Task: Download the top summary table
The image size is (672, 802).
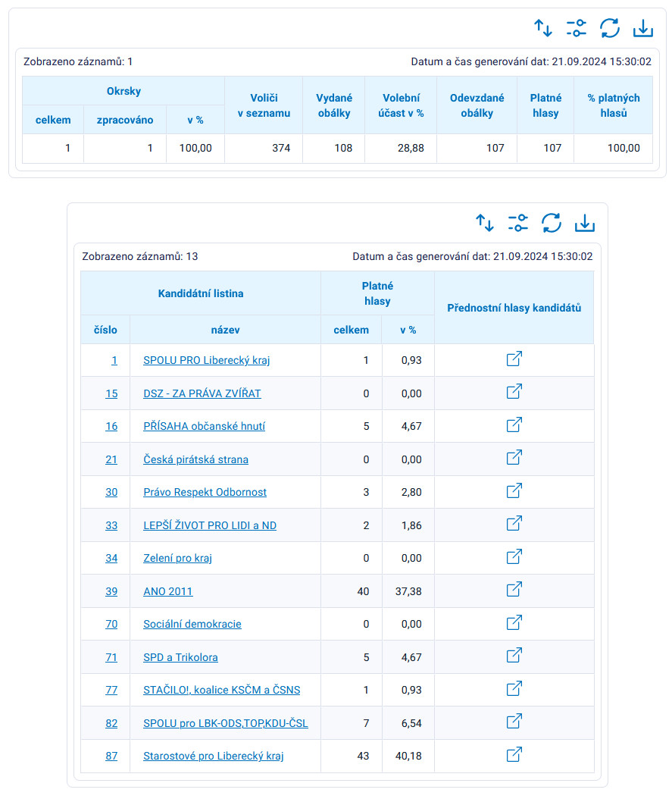Action: point(643,28)
